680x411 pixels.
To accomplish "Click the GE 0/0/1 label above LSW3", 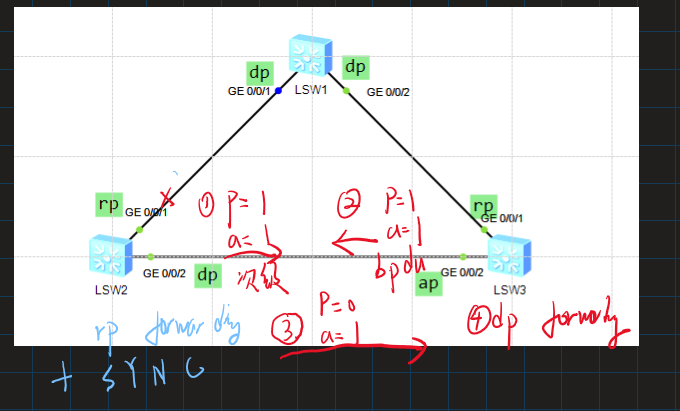I will pyautogui.click(x=502, y=219).
